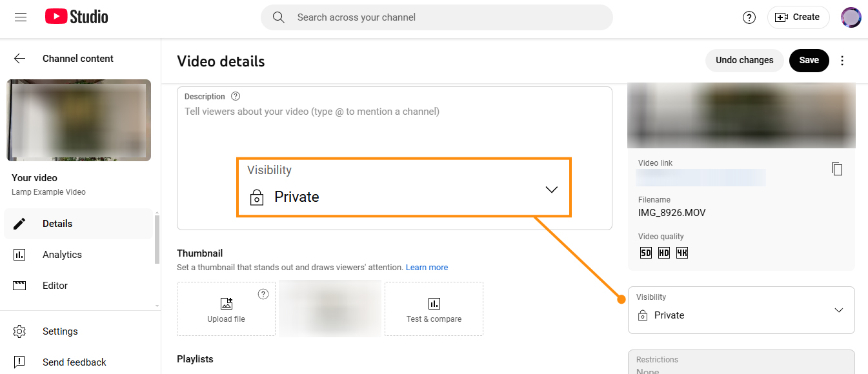This screenshot has height=374, width=868.
Task: Go back via the Channel content arrow
Action: tap(19, 58)
